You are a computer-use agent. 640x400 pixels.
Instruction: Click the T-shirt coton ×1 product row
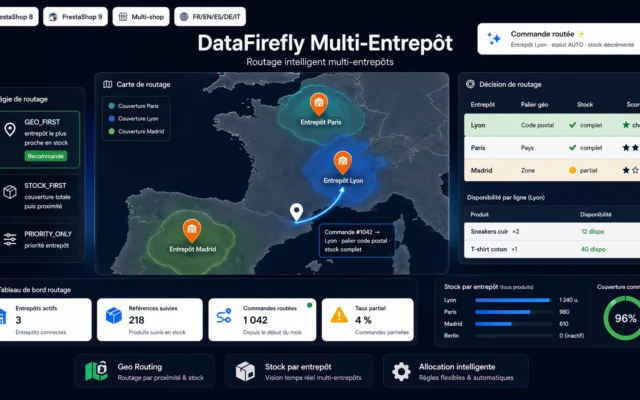[x=552, y=249]
